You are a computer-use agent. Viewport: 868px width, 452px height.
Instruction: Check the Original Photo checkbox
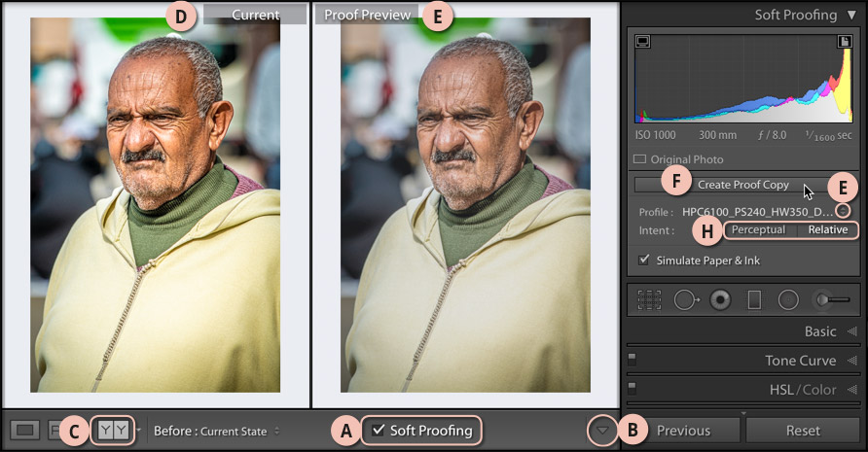coord(639,159)
